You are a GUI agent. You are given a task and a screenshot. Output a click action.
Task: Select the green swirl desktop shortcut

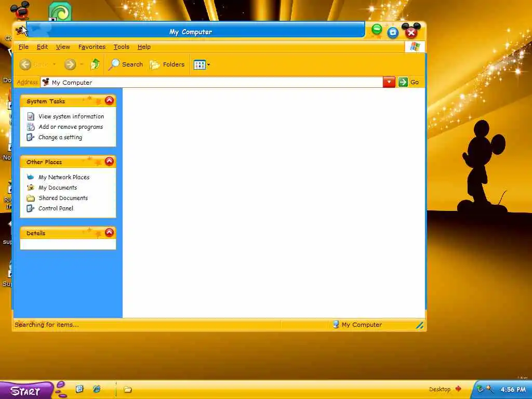[60, 11]
